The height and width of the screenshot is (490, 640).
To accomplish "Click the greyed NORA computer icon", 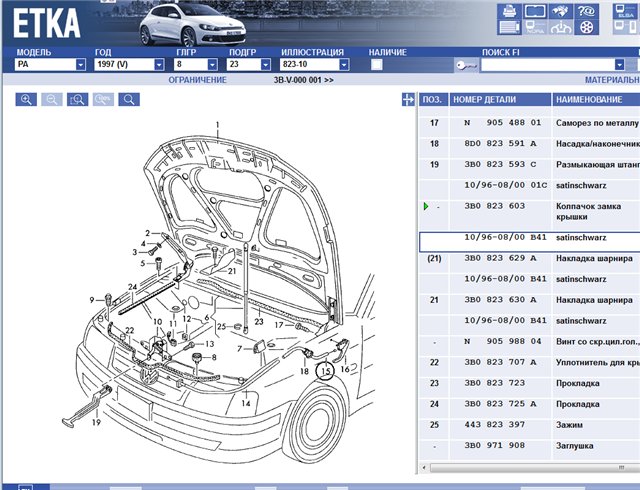I will tap(535, 27).
